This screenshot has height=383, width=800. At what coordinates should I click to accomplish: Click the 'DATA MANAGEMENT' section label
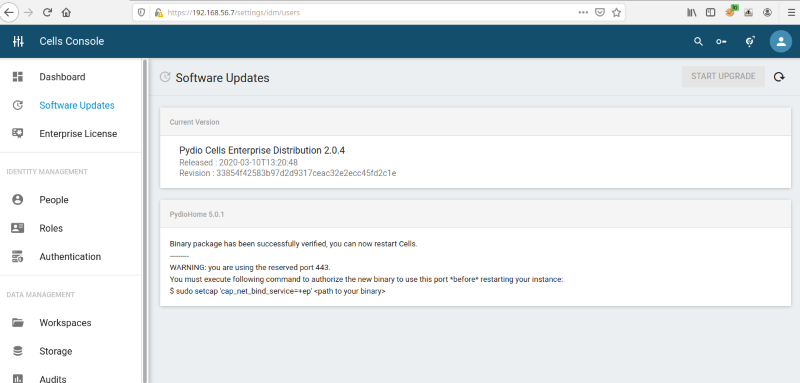[40, 295]
